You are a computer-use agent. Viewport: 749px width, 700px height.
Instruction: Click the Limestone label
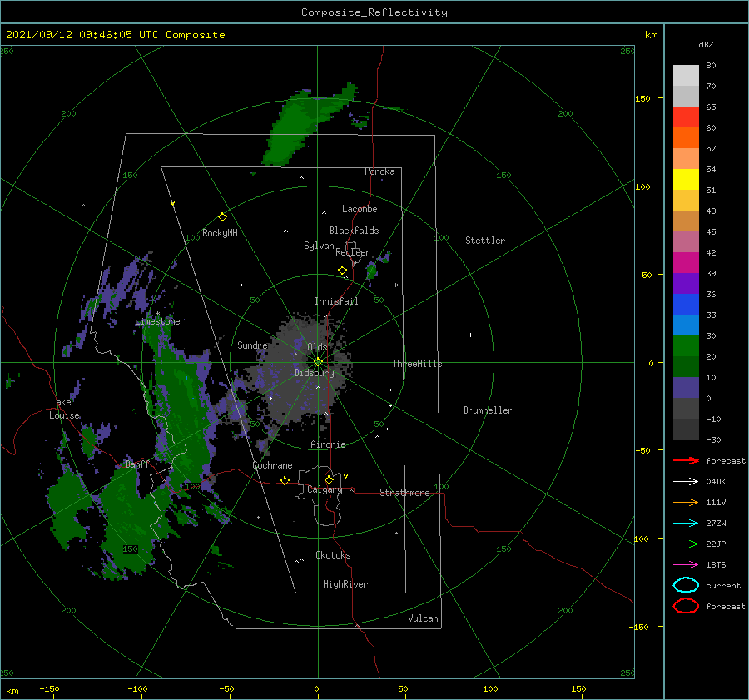click(x=157, y=321)
